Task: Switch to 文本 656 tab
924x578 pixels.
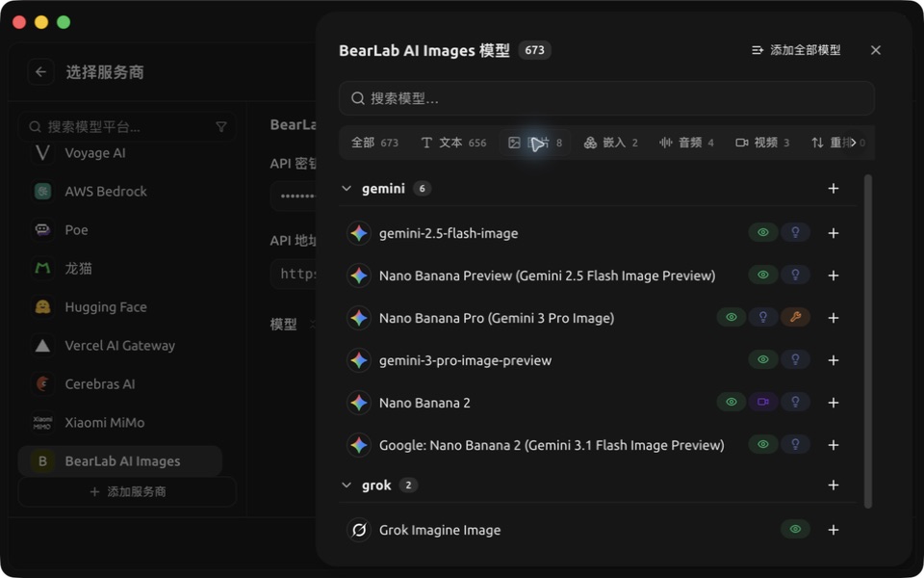Action: coord(453,143)
